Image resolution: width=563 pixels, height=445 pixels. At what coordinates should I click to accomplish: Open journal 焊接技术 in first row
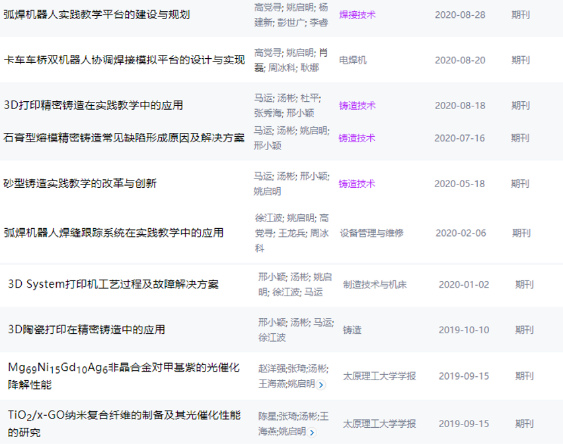[x=357, y=15]
